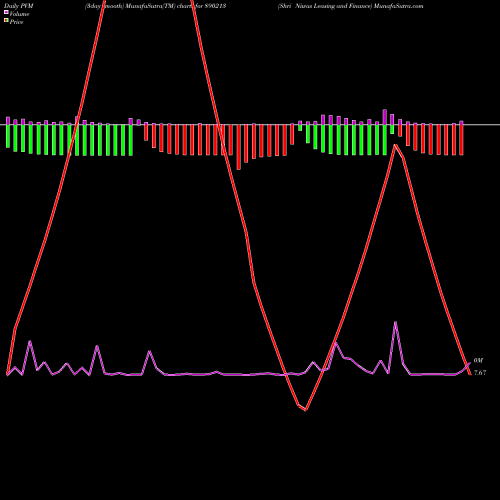This screenshot has height=500, width=500.
Task: Click the '0M' volume axis label
Action: tap(478, 361)
